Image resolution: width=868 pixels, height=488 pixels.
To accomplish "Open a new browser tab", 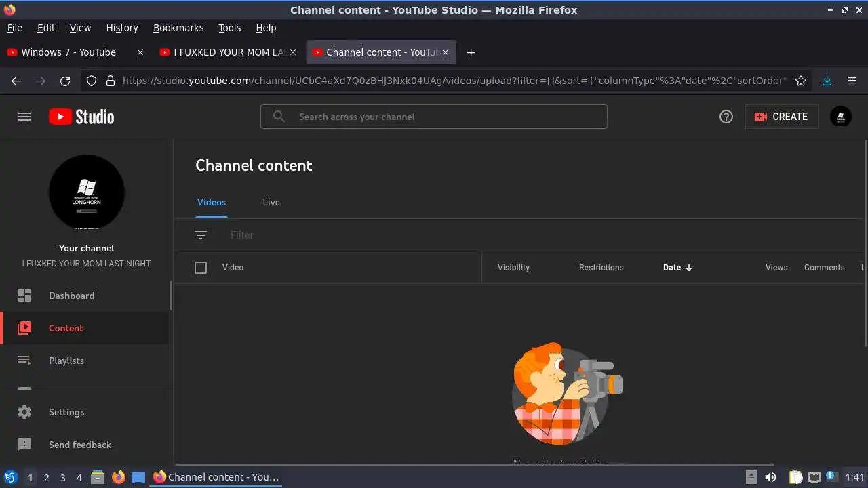I will point(471,52).
